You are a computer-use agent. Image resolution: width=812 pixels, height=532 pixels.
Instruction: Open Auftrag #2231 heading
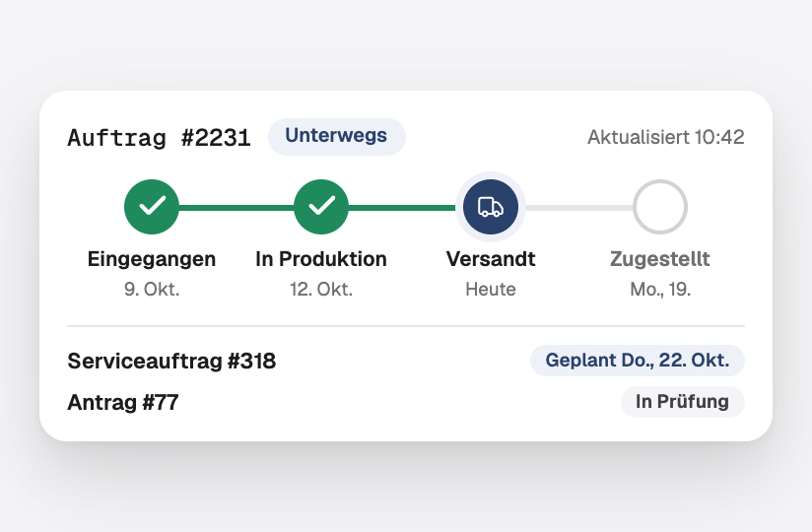[159, 138]
